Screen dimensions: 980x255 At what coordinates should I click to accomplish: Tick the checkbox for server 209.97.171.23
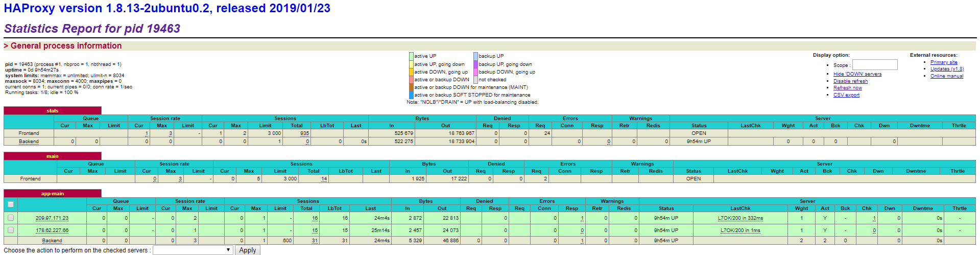11,218
